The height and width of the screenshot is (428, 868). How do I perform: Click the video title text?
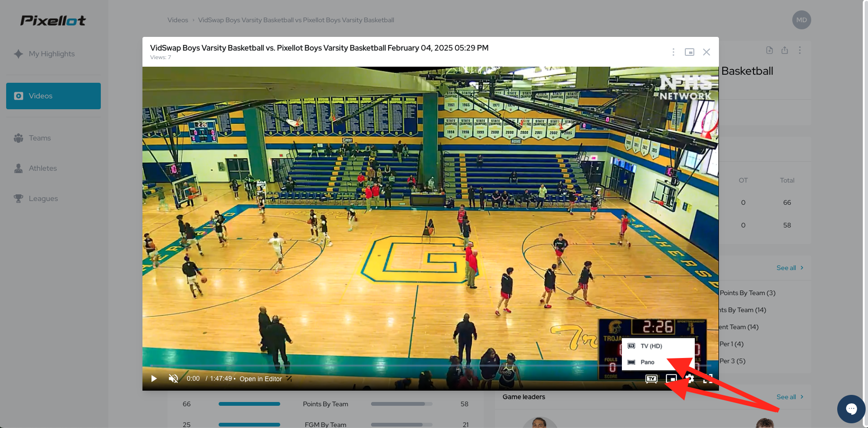pyautogui.click(x=319, y=48)
